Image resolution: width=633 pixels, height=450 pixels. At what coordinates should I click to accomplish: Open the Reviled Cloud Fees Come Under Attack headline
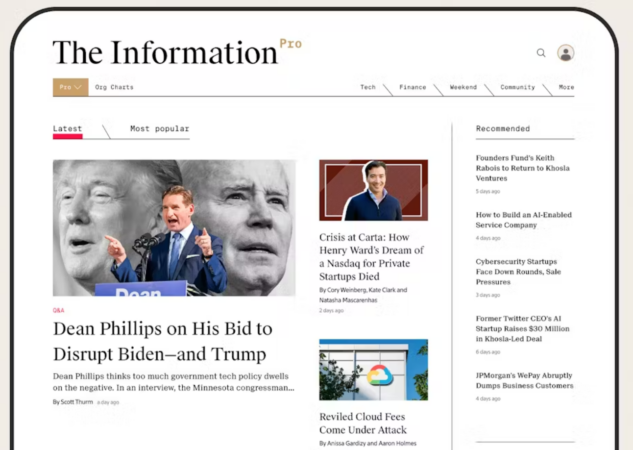click(x=363, y=423)
